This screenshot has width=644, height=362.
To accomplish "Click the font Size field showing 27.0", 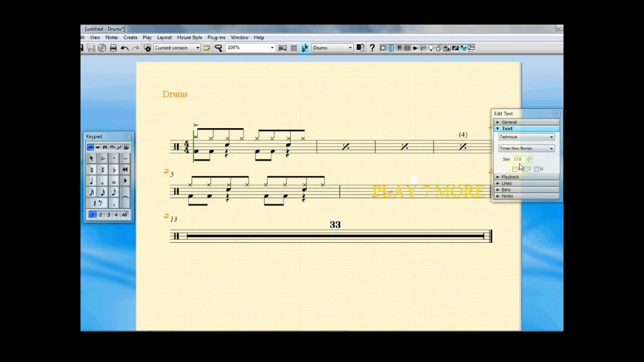I will [519, 159].
